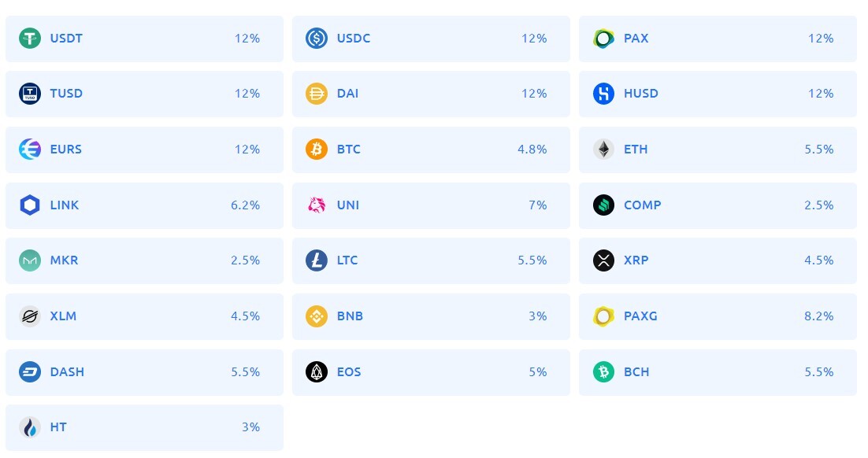The height and width of the screenshot is (458, 868).
Task: Click the Chainlink hexagon icon
Action: 30,205
